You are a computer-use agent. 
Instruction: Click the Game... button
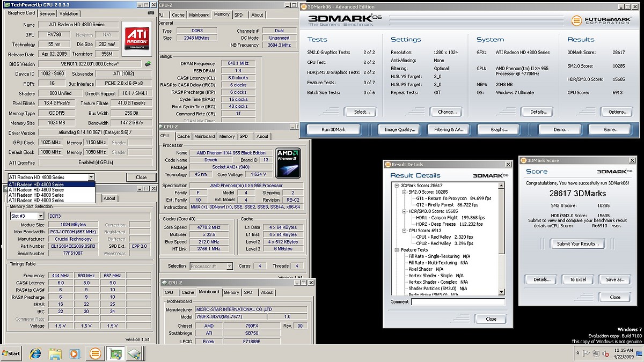[x=611, y=129]
